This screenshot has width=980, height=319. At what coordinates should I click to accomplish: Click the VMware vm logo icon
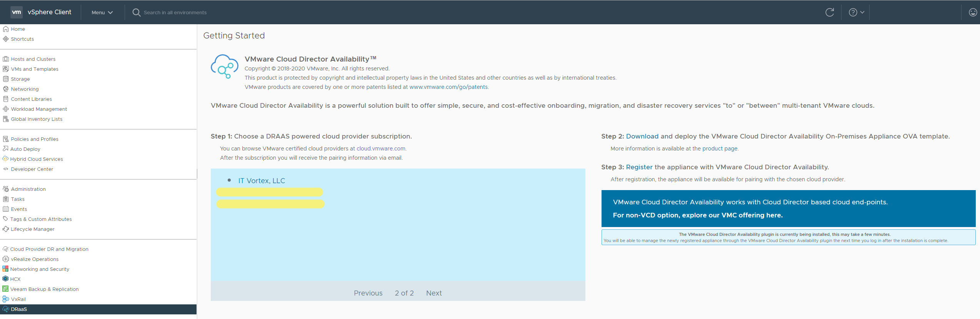[x=16, y=12]
